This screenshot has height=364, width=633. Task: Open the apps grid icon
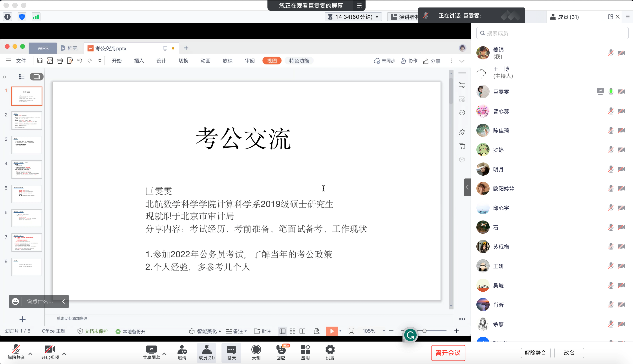[305, 352]
